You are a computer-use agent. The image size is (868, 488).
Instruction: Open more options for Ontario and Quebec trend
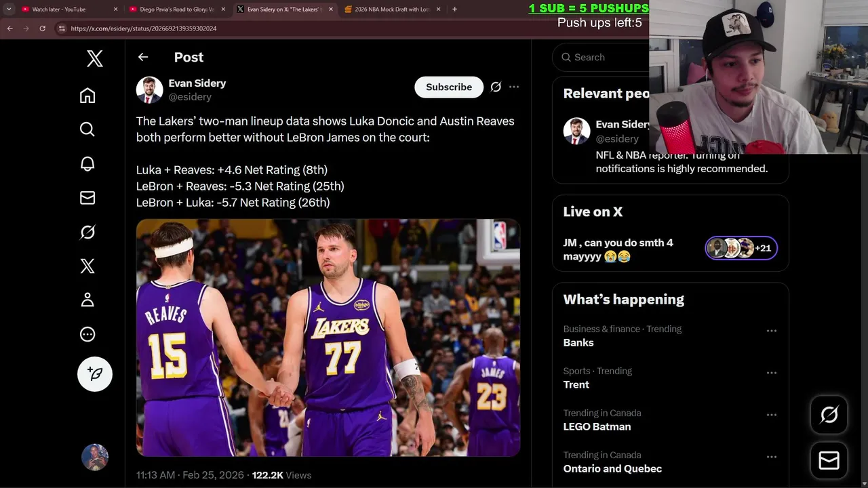pyautogui.click(x=771, y=457)
